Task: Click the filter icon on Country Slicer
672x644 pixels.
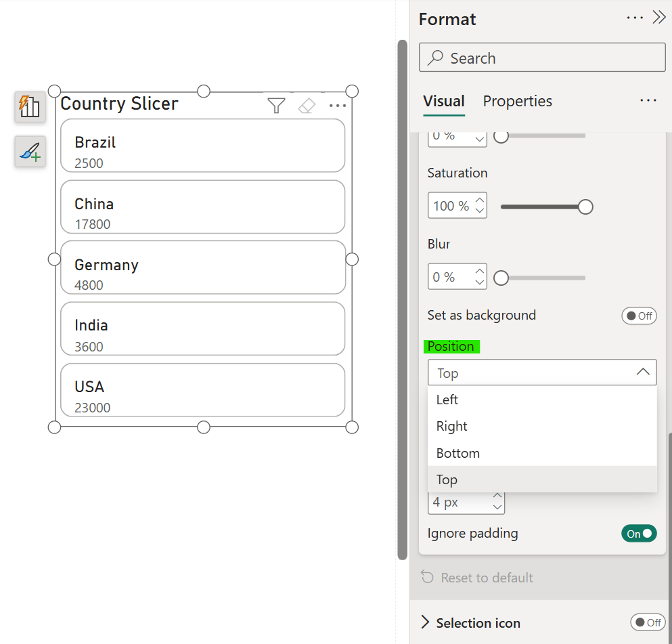Action: 276,105
